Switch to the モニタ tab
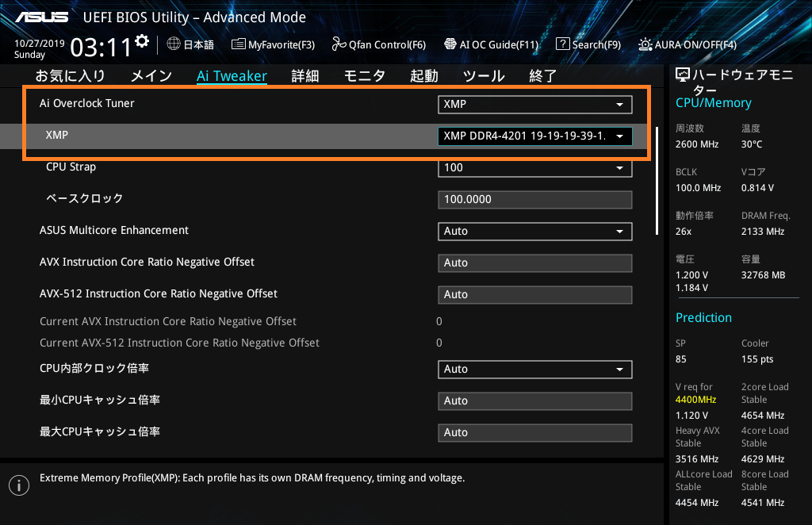 [365, 75]
